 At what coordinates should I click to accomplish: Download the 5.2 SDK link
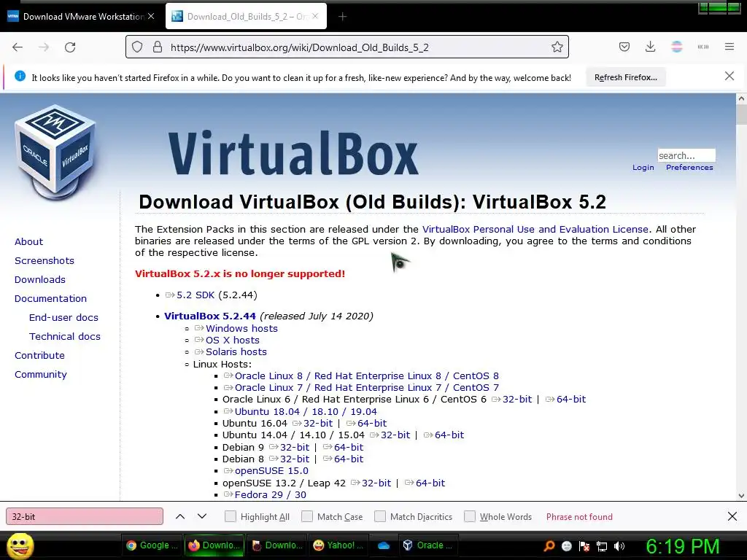(x=196, y=295)
